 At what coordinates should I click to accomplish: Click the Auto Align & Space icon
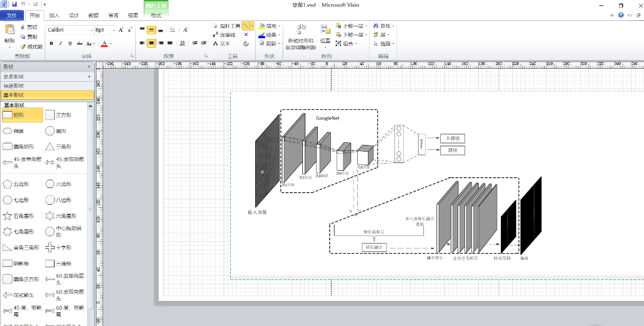coord(301,30)
